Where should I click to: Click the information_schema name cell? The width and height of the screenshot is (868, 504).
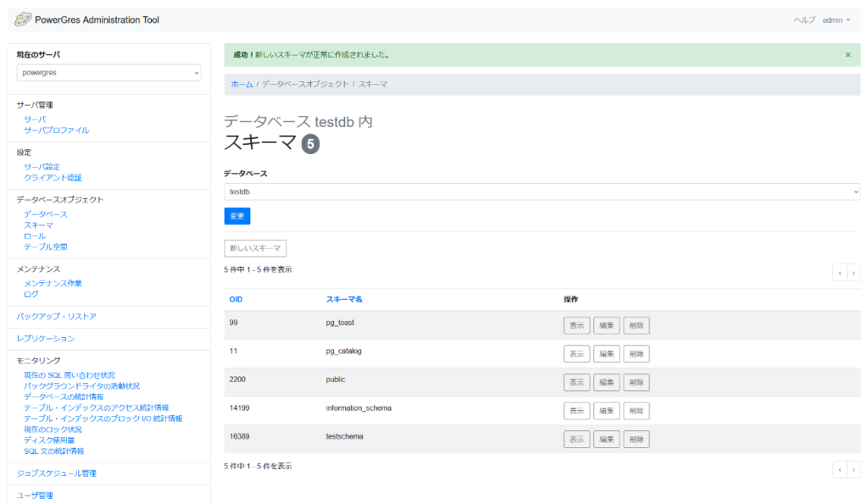pyautogui.click(x=359, y=408)
